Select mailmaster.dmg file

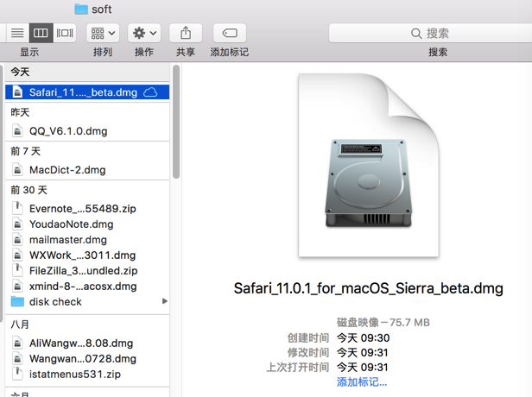click(x=87, y=240)
